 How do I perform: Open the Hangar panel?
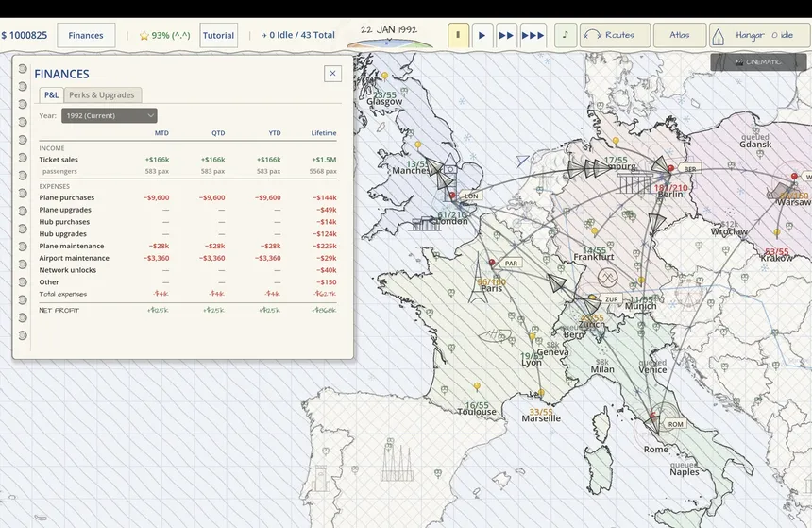(x=759, y=35)
